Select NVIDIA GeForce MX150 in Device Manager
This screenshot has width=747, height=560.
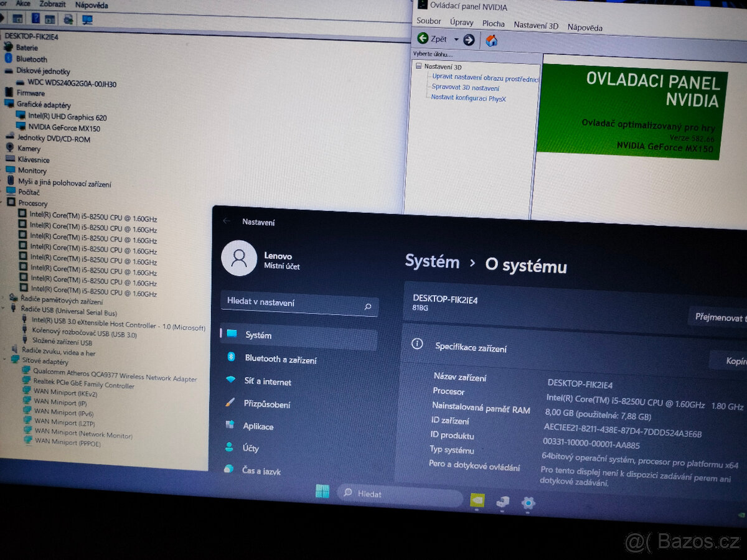(64, 128)
